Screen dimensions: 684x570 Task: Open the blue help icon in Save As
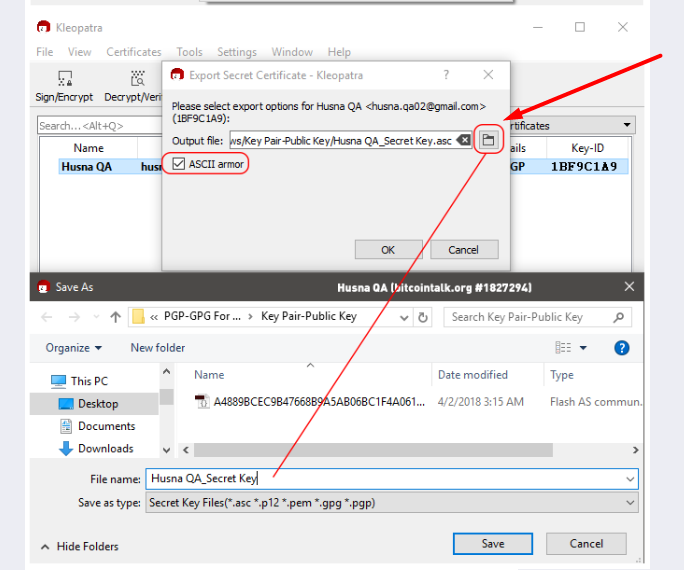[x=622, y=348]
